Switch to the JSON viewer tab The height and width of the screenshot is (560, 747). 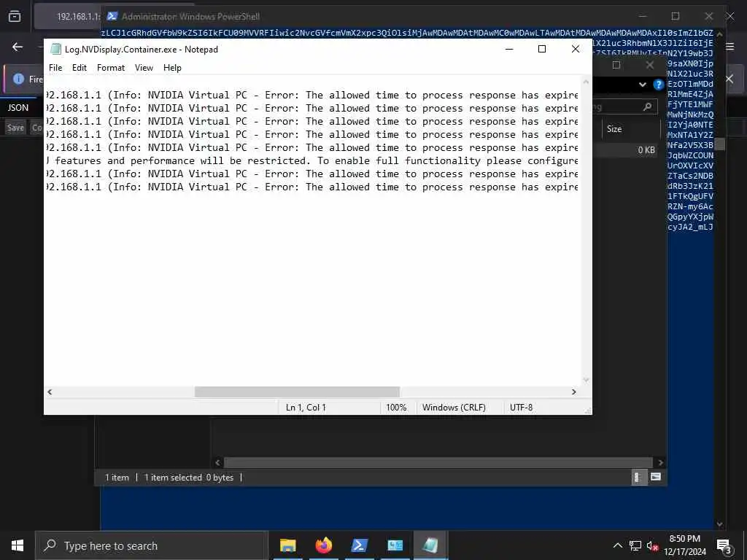click(18, 108)
